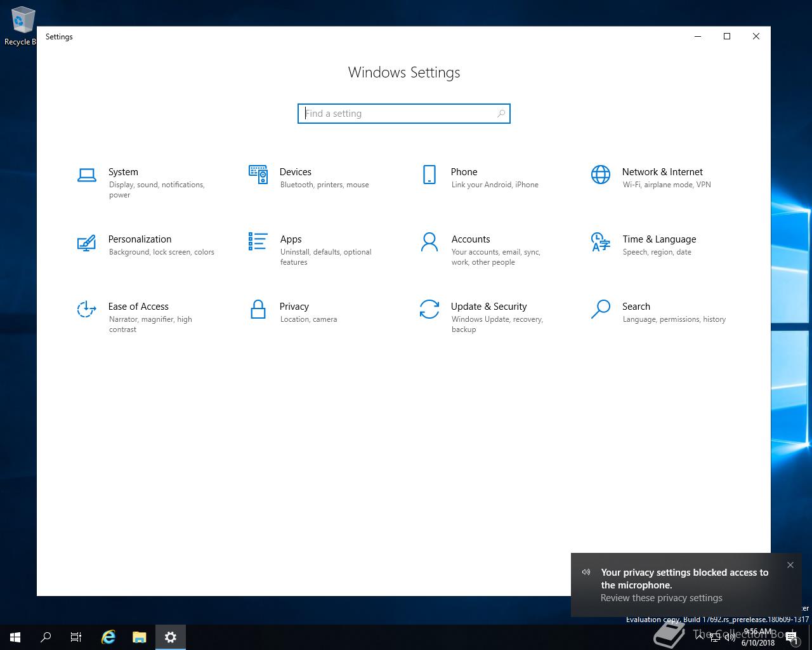Open Update & Security title
This screenshot has width=812, height=650.
[489, 307]
